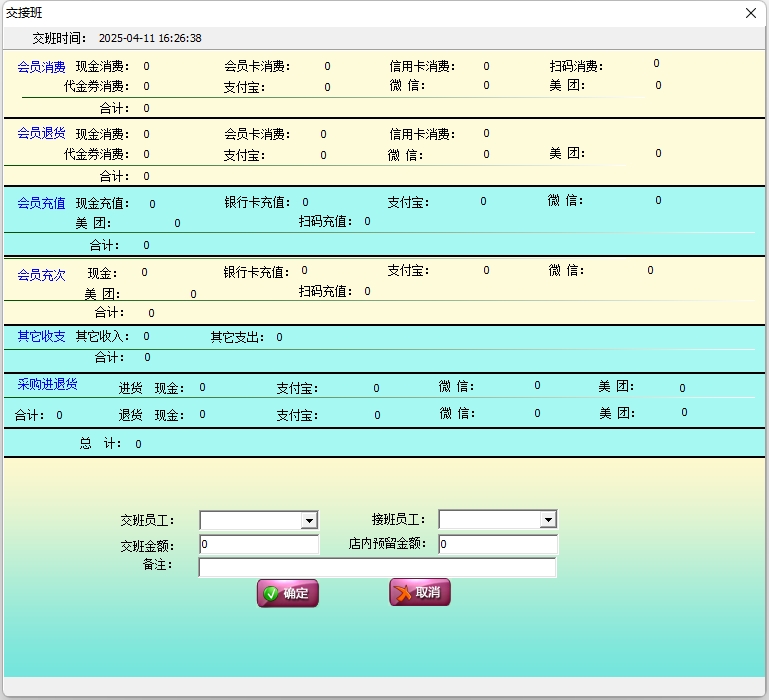Close the 交接班 window
The image size is (769, 700).
(750, 13)
